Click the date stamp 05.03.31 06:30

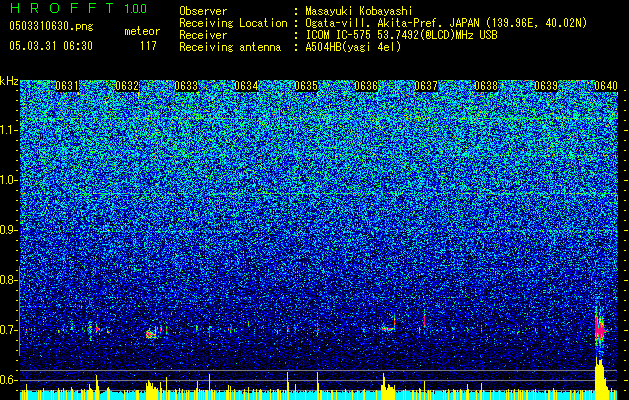(51, 46)
